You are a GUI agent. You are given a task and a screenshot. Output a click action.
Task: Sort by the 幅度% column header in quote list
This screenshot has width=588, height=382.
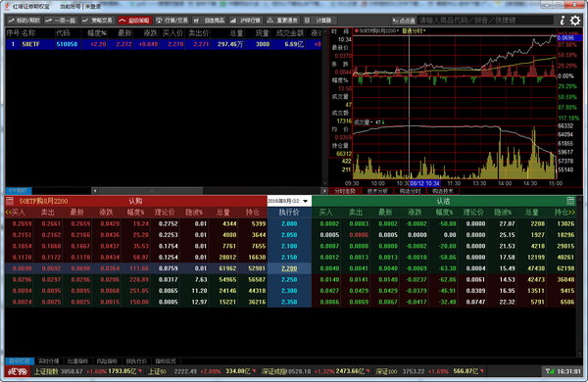pyautogui.click(x=97, y=33)
